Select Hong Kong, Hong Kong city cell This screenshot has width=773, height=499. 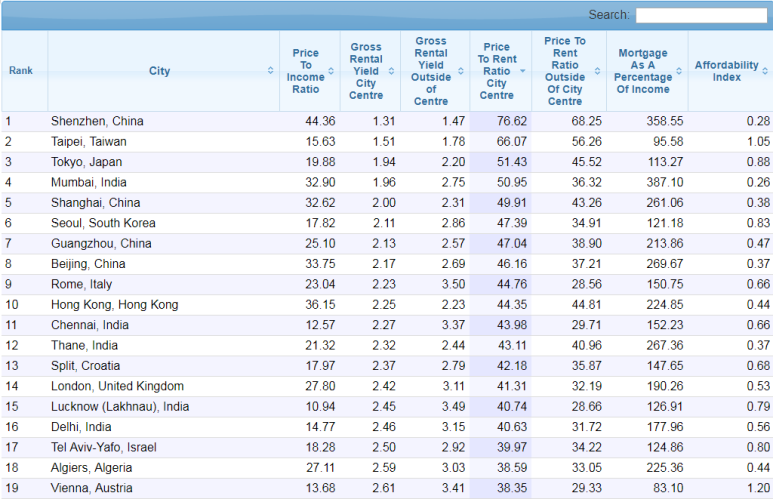[x=114, y=305]
